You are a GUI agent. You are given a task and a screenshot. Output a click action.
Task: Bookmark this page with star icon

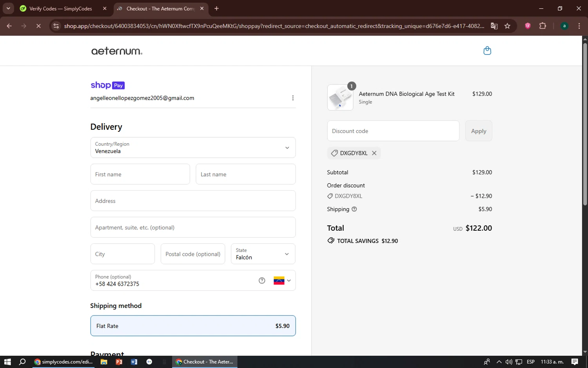(507, 26)
